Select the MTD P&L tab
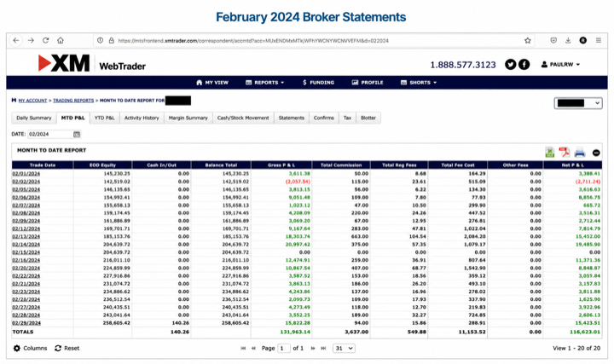Screen dimensions: 614x364 point(72,118)
